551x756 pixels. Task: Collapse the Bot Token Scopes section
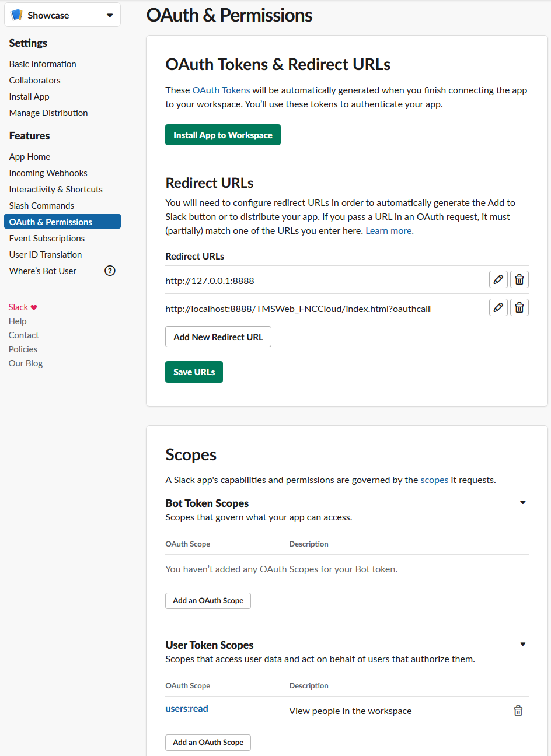[x=523, y=502]
